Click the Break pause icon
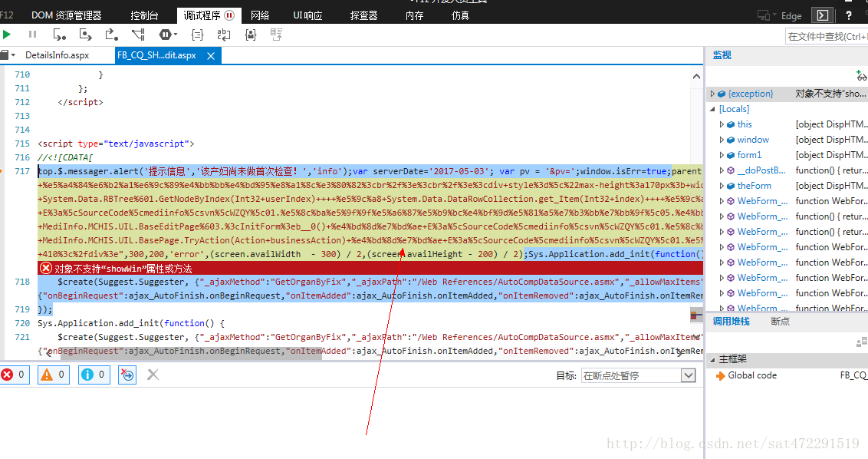Screen dimensions: 868x459 [x=32, y=35]
